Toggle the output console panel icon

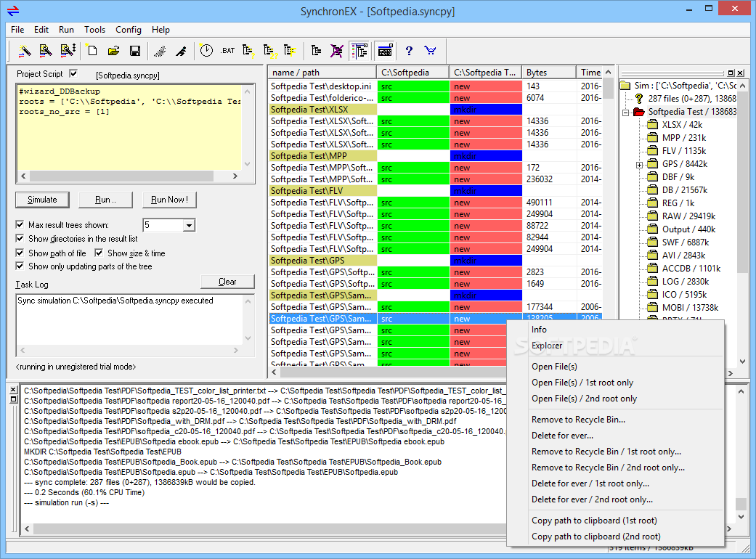(385, 51)
